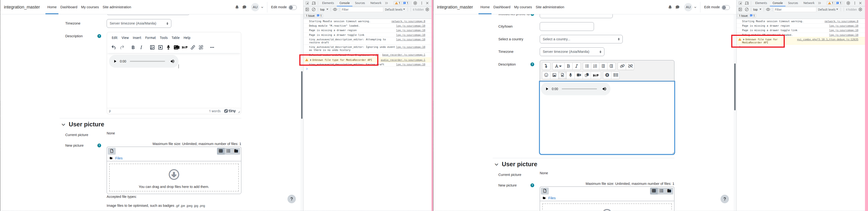
Task: Open the audio_recorder.js:sourcemap:1 source link
Action: point(403,60)
